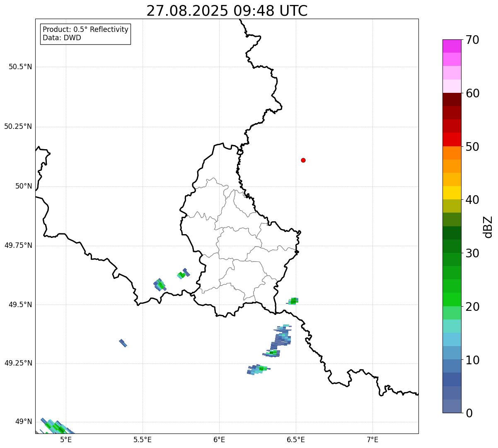Select the green echo near 6.5°E 49.5°N
Viewport: 498px width, 448px height.
click(293, 301)
